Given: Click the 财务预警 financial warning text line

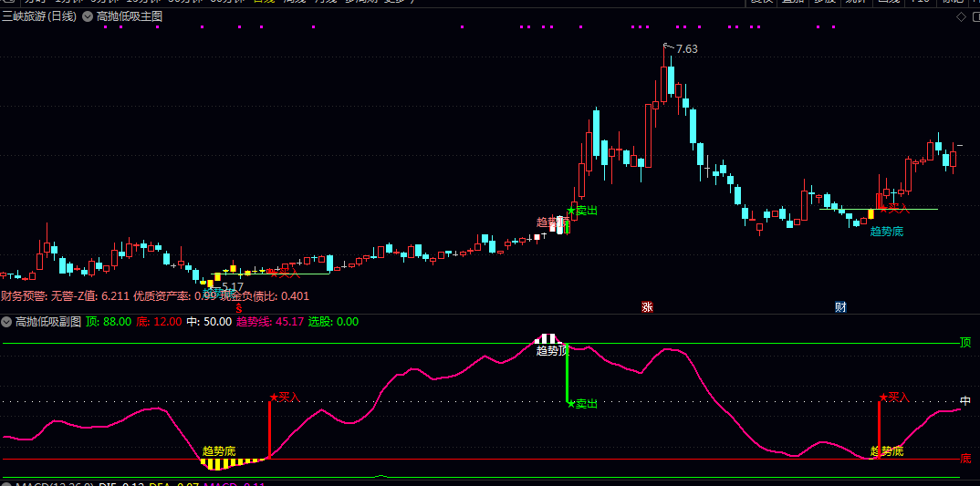Looking at the screenshot, I should (x=155, y=296).
